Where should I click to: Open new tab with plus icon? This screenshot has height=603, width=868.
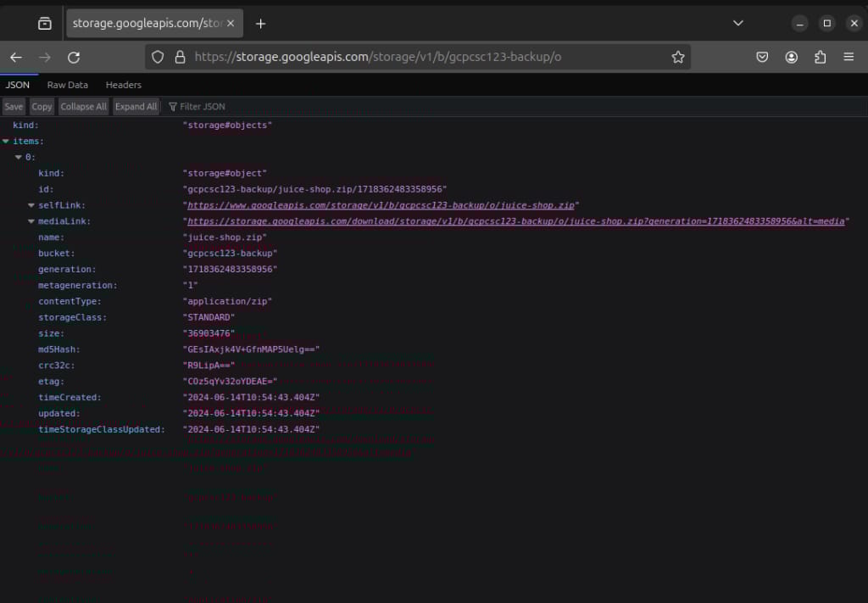260,24
